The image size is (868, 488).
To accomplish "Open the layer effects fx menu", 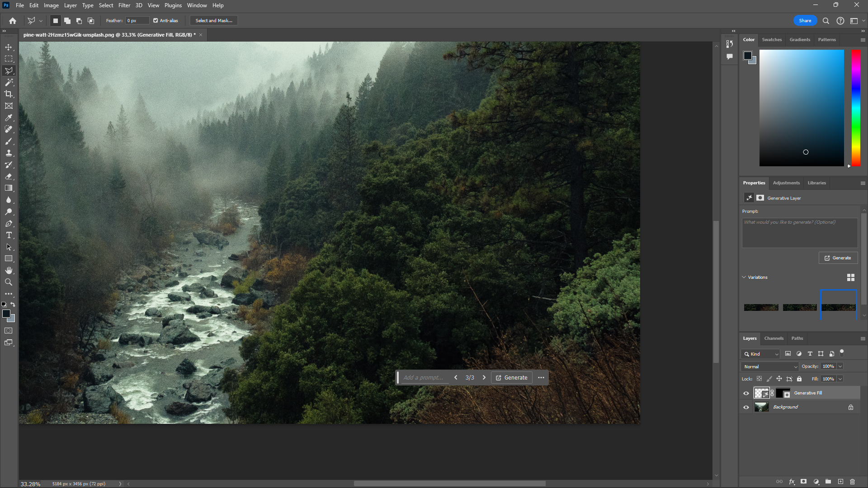I will pos(793,482).
